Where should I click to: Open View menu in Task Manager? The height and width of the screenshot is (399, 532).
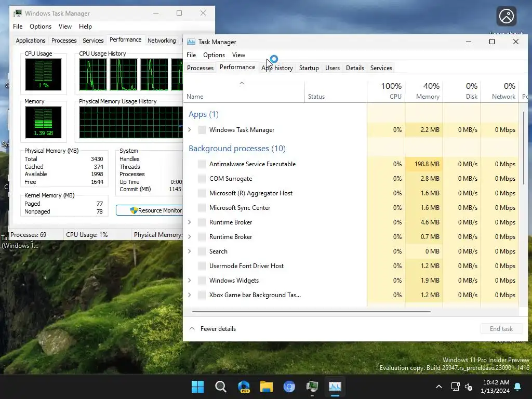click(x=238, y=55)
